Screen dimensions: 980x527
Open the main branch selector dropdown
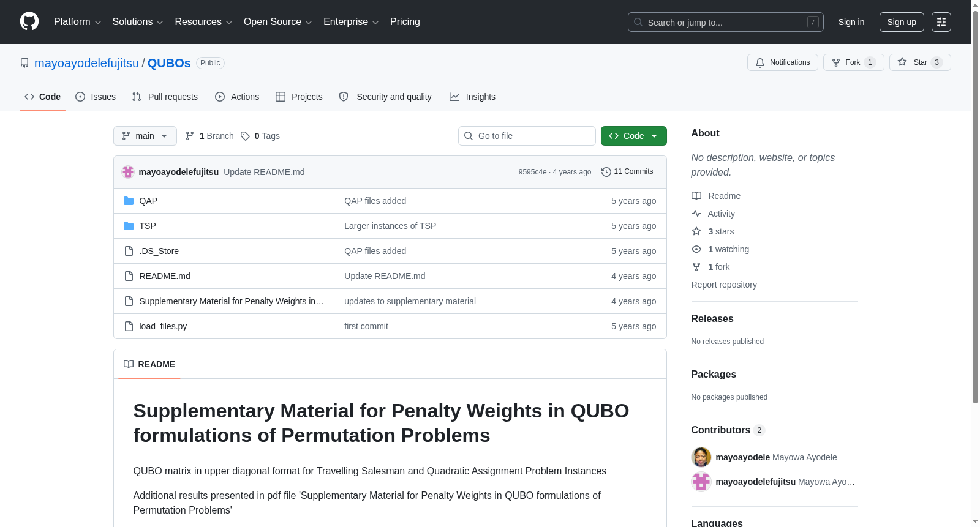click(145, 136)
